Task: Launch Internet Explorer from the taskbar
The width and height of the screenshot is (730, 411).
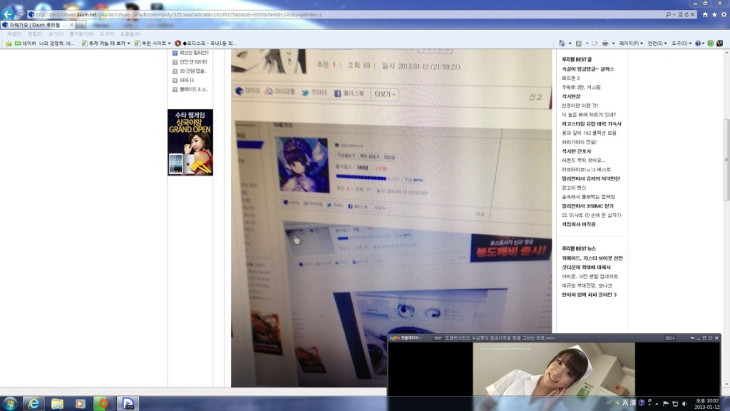Action: tap(34, 403)
